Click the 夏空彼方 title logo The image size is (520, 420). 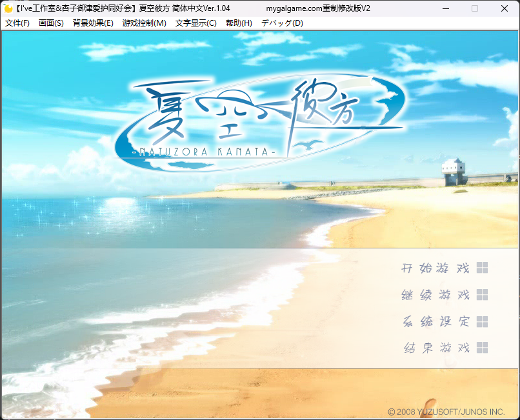[x=261, y=123]
